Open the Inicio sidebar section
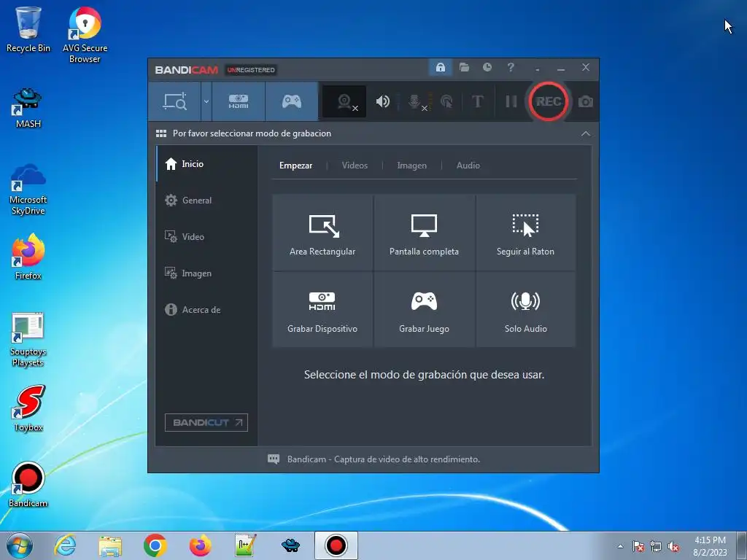The height and width of the screenshot is (560, 747). 206,164
